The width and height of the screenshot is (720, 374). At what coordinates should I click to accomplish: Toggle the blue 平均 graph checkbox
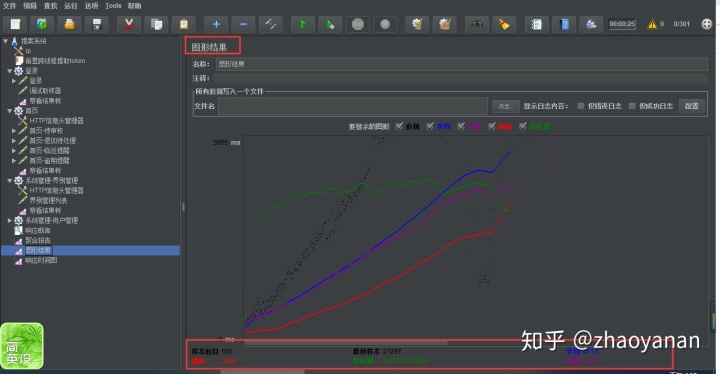pyautogui.click(x=430, y=126)
